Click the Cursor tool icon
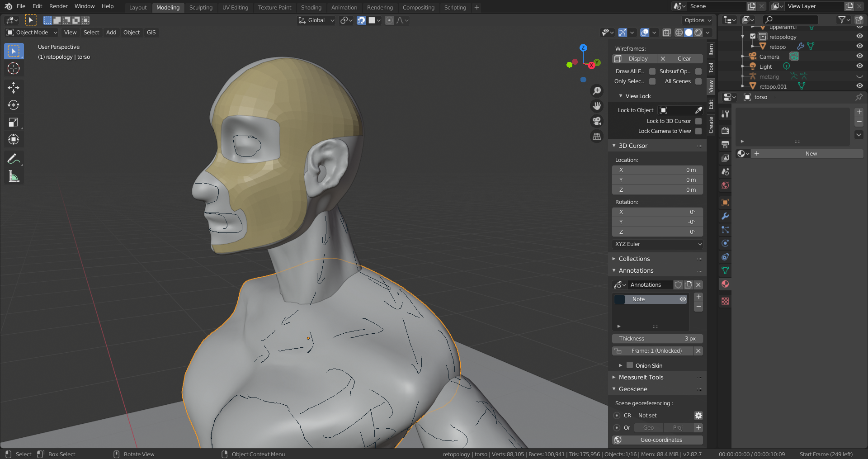 pos(14,69)
